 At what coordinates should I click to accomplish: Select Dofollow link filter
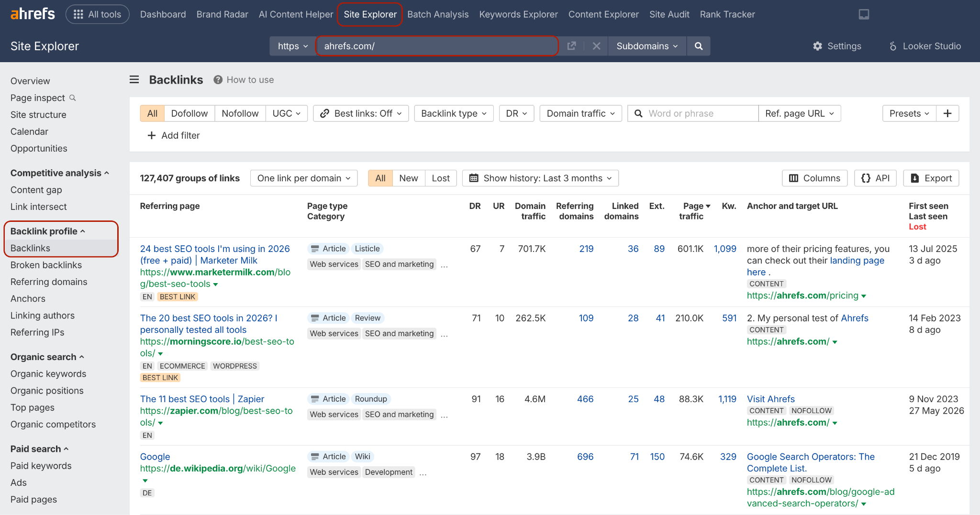point(189,113)
